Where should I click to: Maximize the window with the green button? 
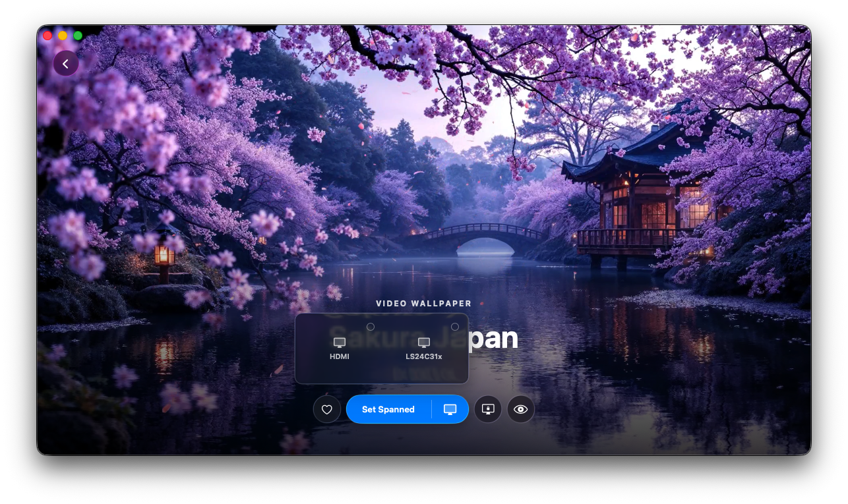pyautogui.click(x=78, y=36)
